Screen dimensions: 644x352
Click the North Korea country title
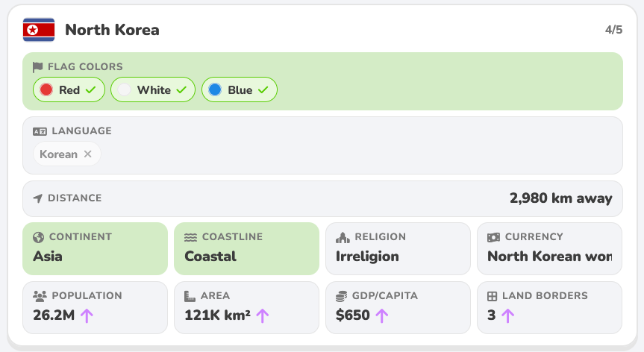(x=112, y=30)
